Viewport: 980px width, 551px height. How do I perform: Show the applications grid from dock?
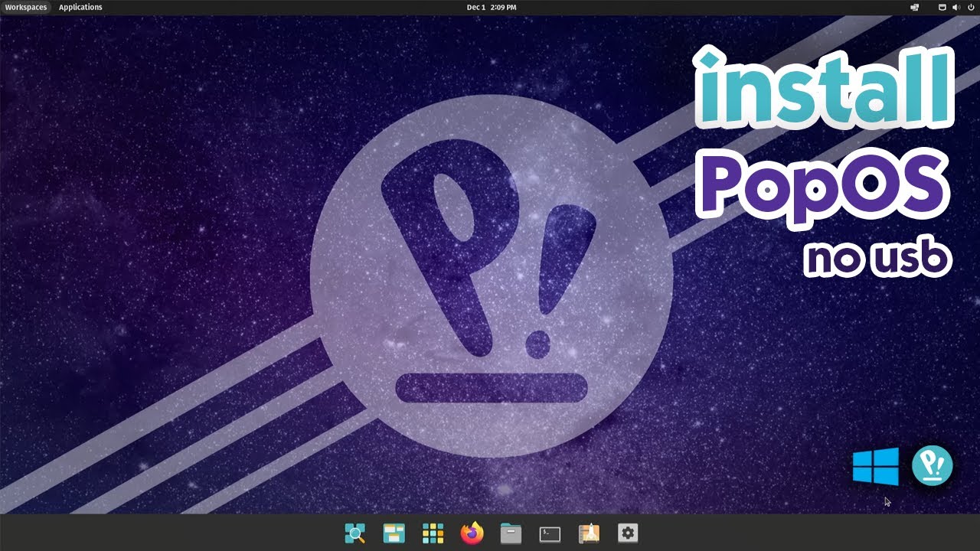click(x=433, y=533)
